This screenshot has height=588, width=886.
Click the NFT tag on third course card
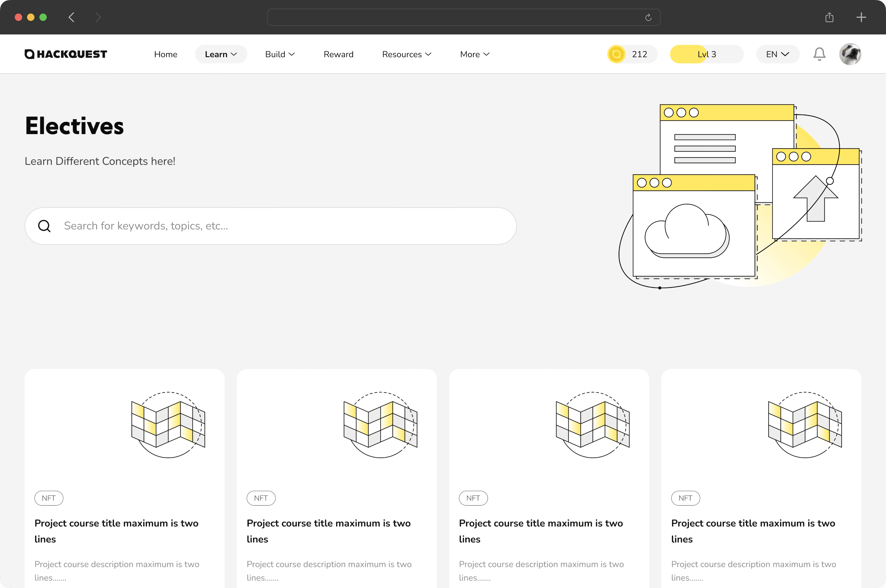click(x=473, y=498)
